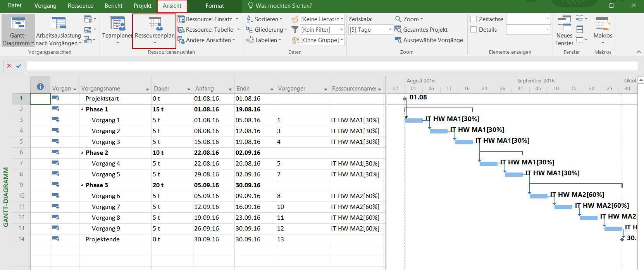Open the Ressourcenplan view
Viewport: 644px width, 270px height.
click(155, 24)
